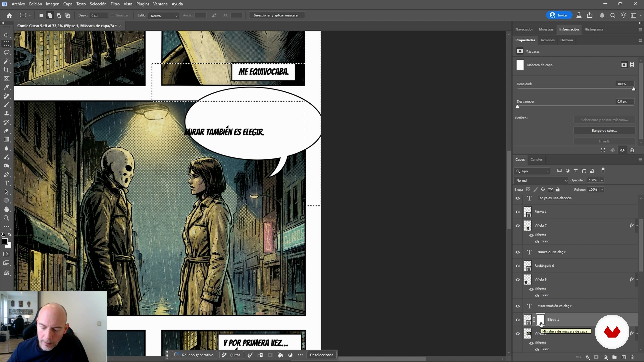
Task: Click the Deseleccionar button
Action: (x=321, y=355)
